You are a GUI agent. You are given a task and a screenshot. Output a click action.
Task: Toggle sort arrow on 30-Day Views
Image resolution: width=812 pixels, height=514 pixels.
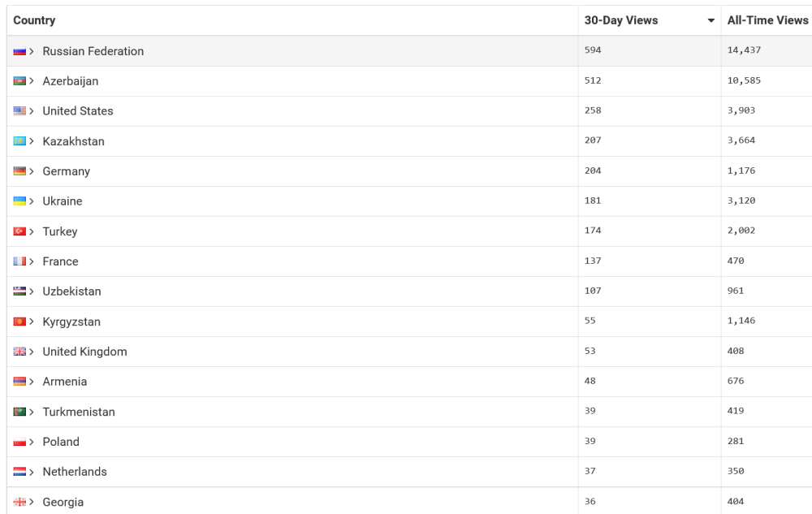(x=711, y=20)
